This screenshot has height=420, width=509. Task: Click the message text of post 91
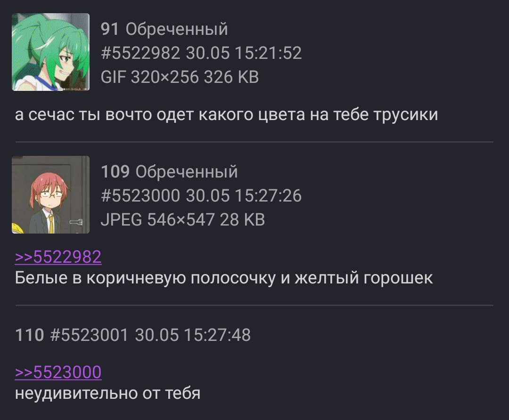(x=226, y=115)
